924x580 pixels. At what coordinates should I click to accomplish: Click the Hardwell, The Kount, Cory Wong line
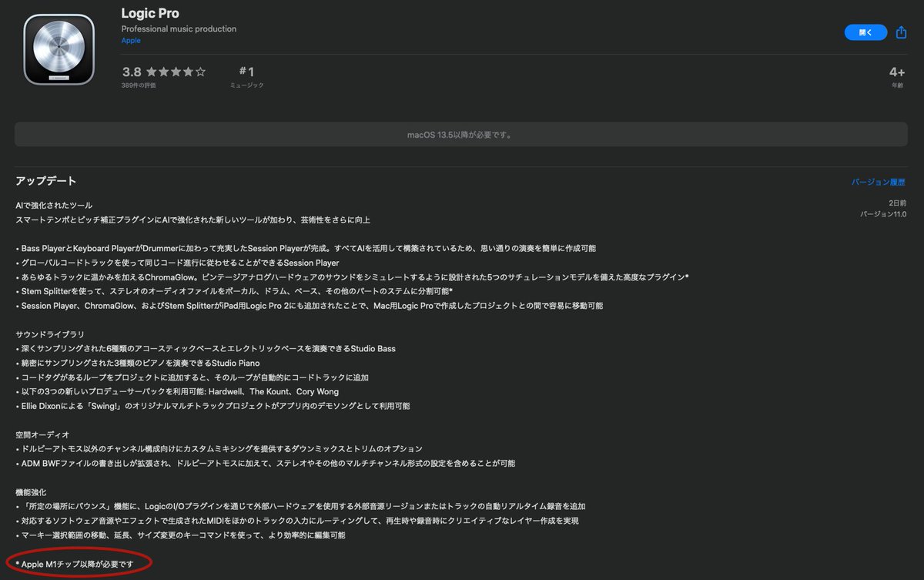[177, 391]
